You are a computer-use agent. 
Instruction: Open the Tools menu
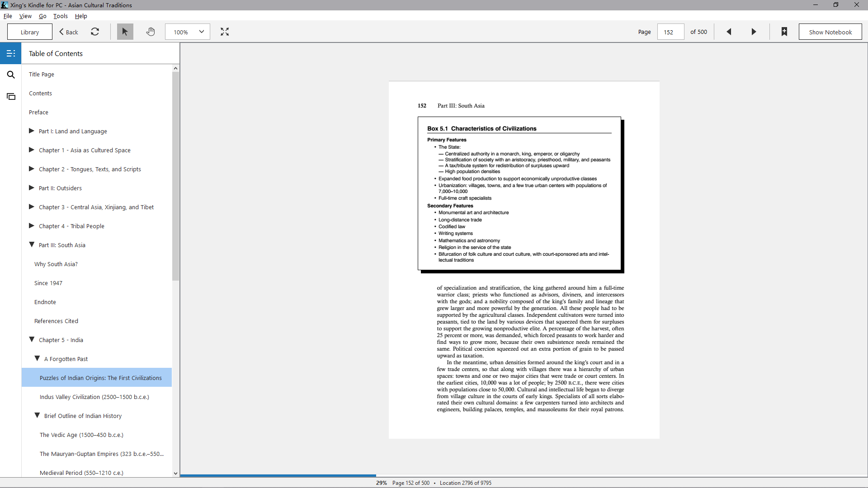pos(60,16)
